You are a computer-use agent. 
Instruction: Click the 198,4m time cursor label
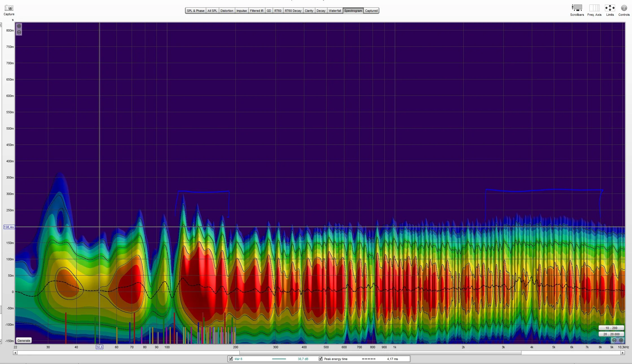tap(9, 227)
